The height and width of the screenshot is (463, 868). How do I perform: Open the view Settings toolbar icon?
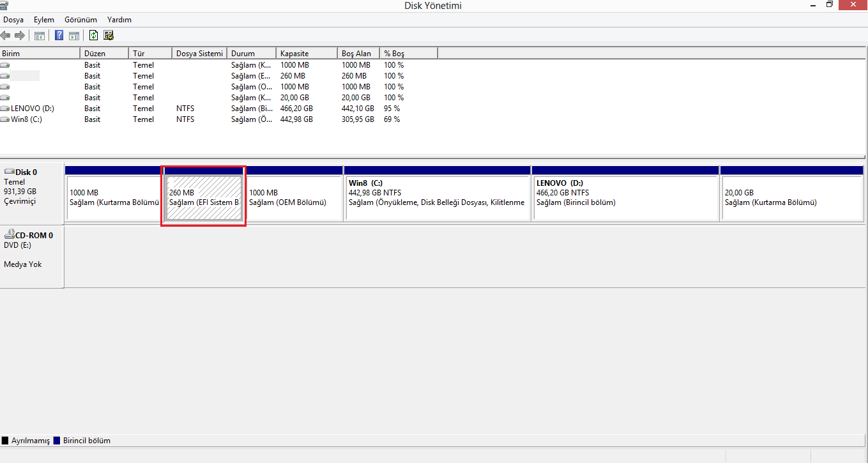tap(109, 35)
